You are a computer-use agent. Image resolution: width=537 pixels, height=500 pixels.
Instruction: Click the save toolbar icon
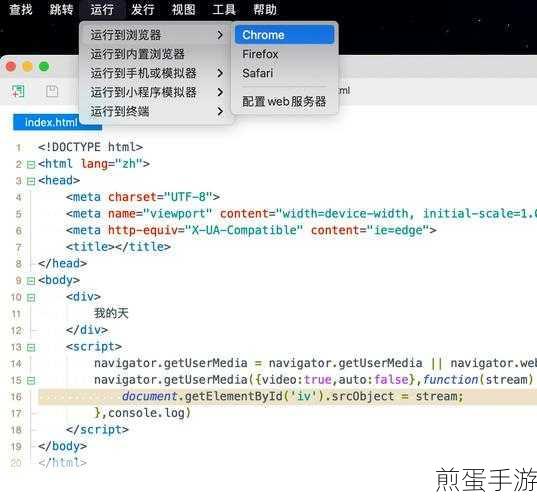pyautogui.click(x=52, y=91)
